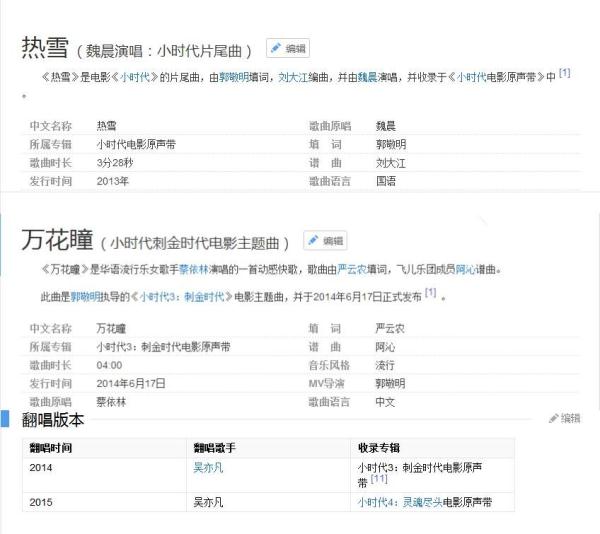Open the 郭敬明 link in 热雪 description
600x534 pixels.
point(234,77)
